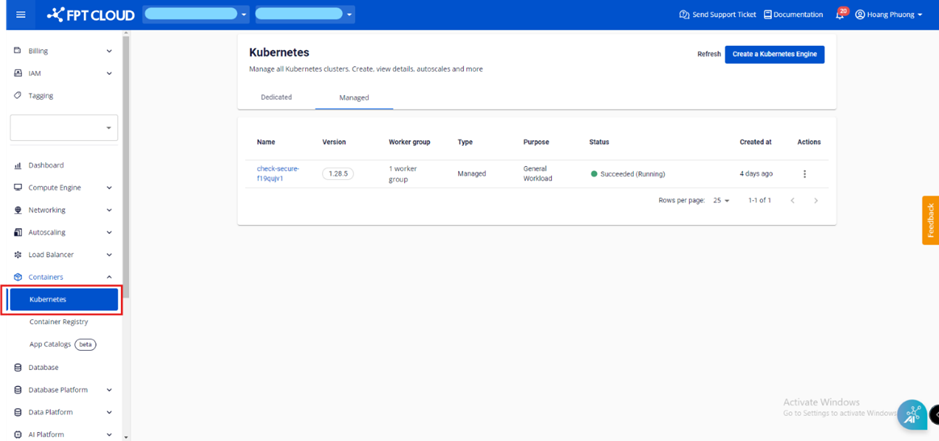Viewport: 939px width, 441px height.
Task: Go to next page arrow
Action: pyautogui.click(x=816, y=201)
